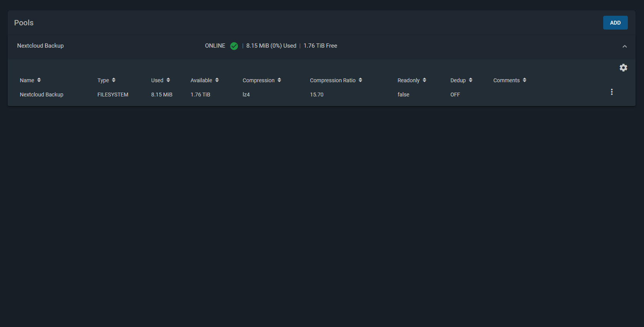Click the lz4 compression cell

pos(246,95)
